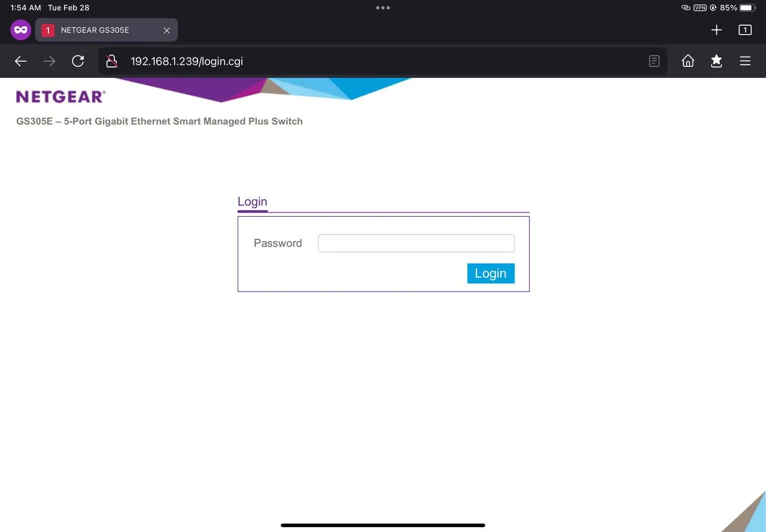
Task: Open reader view from address bar
Action: (x=655, y=61)
